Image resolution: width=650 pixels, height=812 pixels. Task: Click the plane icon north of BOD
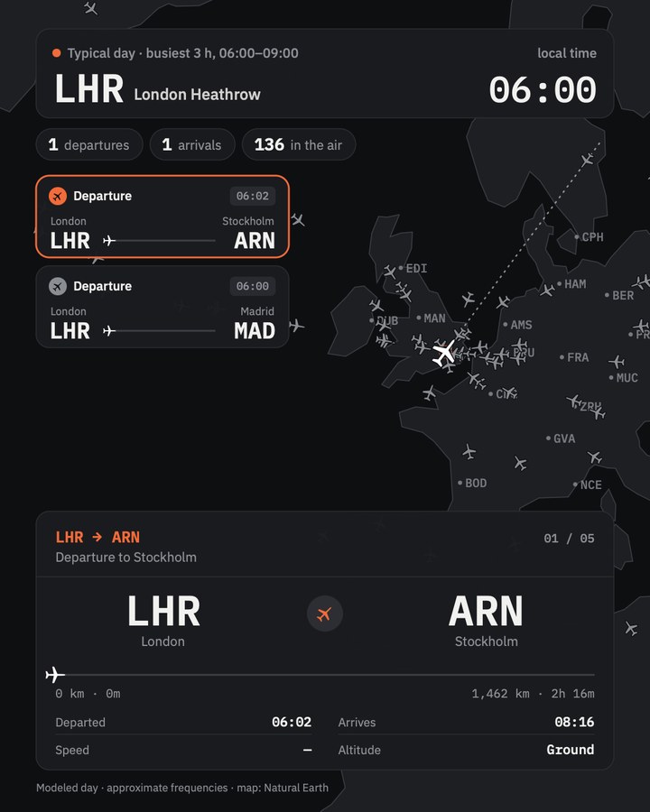469,452
